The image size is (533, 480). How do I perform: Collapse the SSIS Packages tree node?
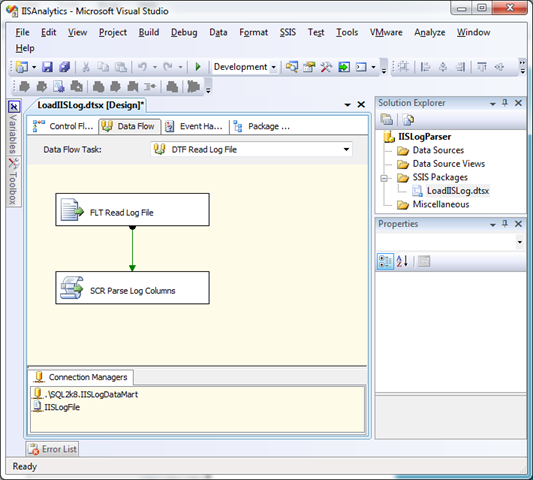point(384,178)
